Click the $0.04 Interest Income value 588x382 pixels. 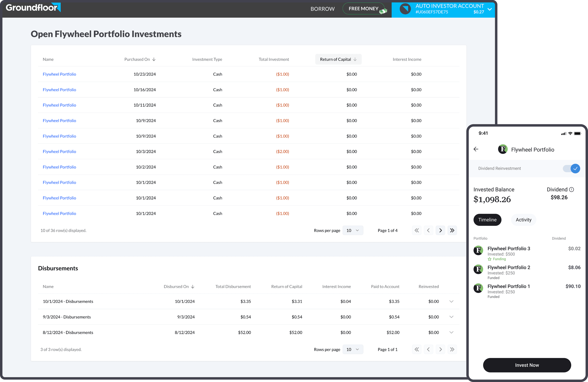[346, 301]
